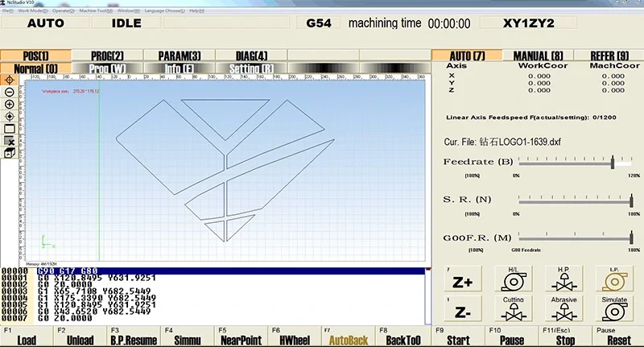The height and width of the screenshot is (347, 644).
Task: Click the 3D cube view icon
Action: coord(9,153)
